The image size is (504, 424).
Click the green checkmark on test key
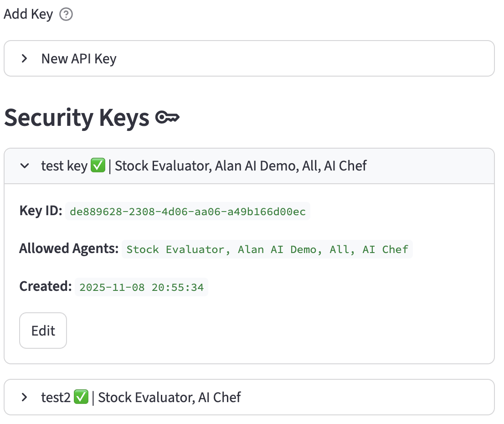(x=98, y=165)
